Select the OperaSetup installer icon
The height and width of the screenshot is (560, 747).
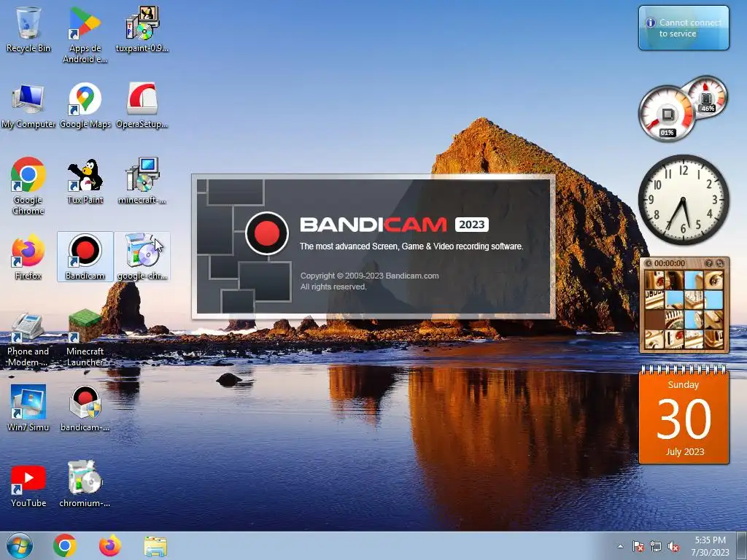point(142,106)
